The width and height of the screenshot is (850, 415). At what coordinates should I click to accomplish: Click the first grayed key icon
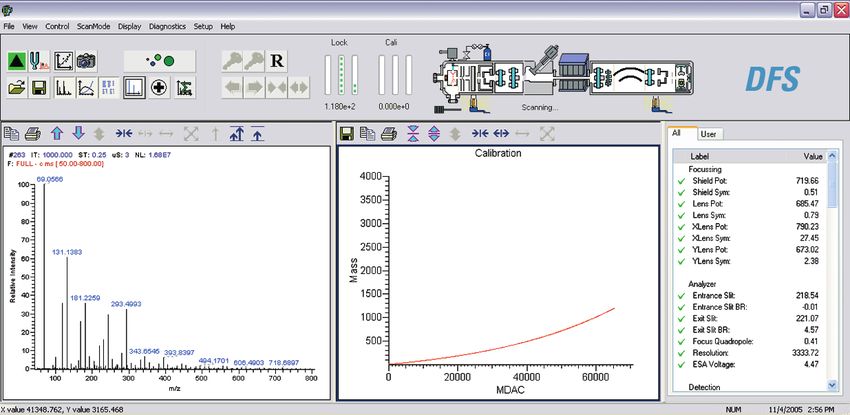coord(233,61)
